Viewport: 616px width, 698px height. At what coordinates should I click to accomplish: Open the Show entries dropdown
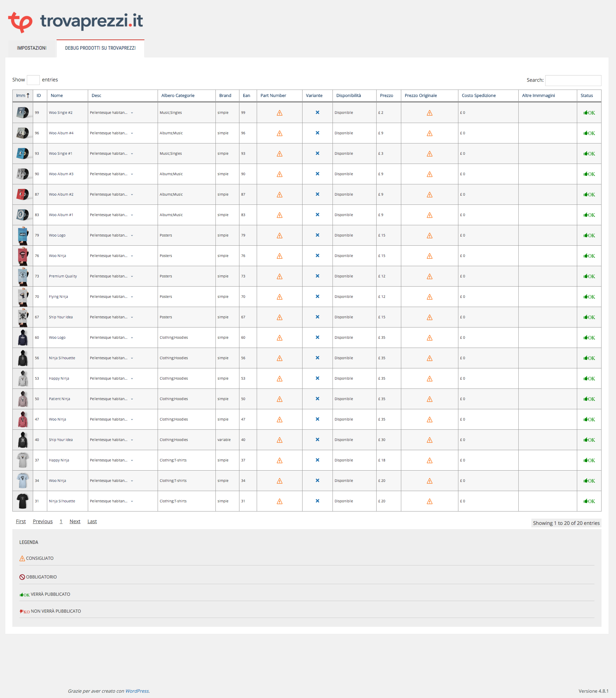tap(33, 80)
